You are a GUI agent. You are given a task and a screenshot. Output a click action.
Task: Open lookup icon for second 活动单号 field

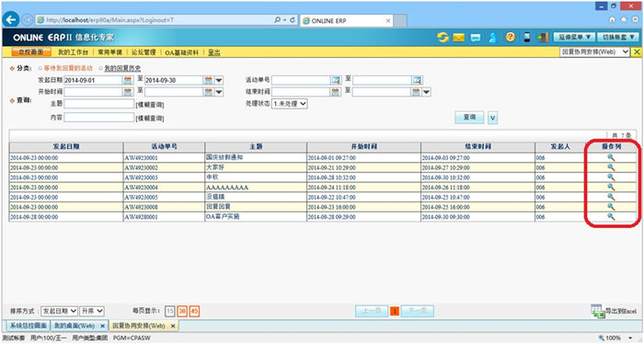[x=417, y=80]
